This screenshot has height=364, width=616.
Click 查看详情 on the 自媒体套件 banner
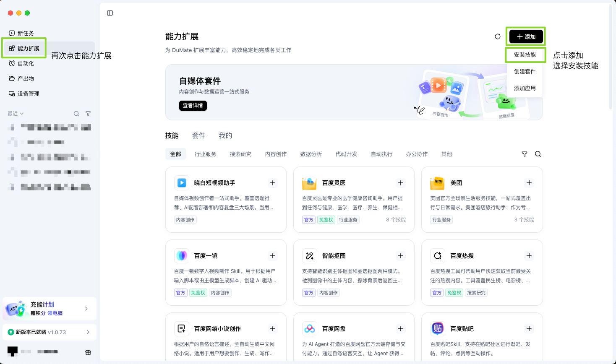point(193,106)
